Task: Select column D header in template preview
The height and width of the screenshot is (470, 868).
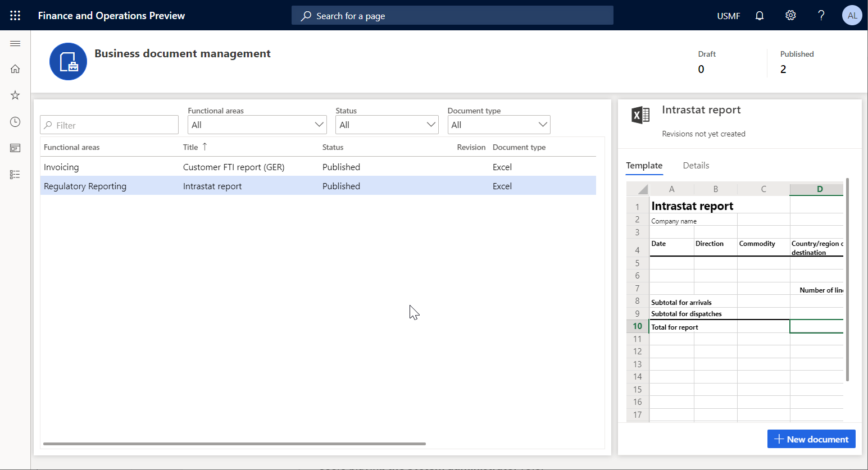Action: [816, 189]
